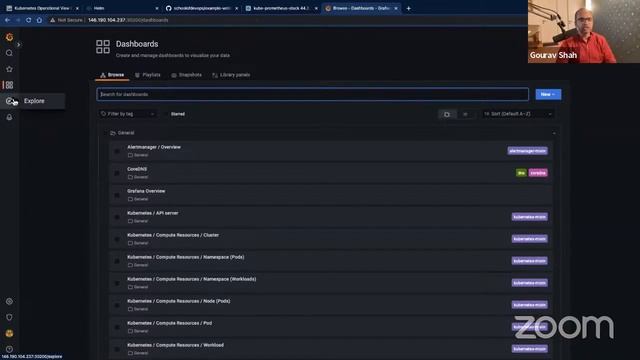Click the dns tag on CoreDNS row

pos(521,173)
